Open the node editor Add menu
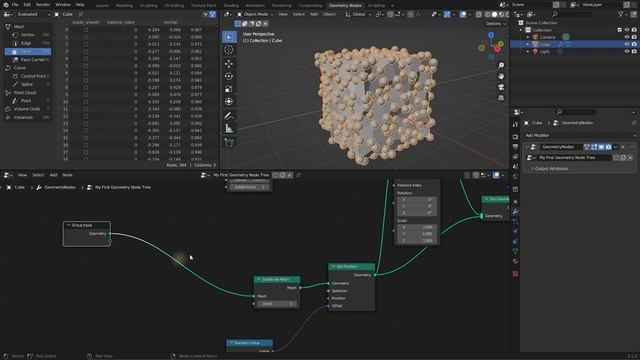Image resolution: width=640 pixels, height=360 pixels. click(53, 175)
